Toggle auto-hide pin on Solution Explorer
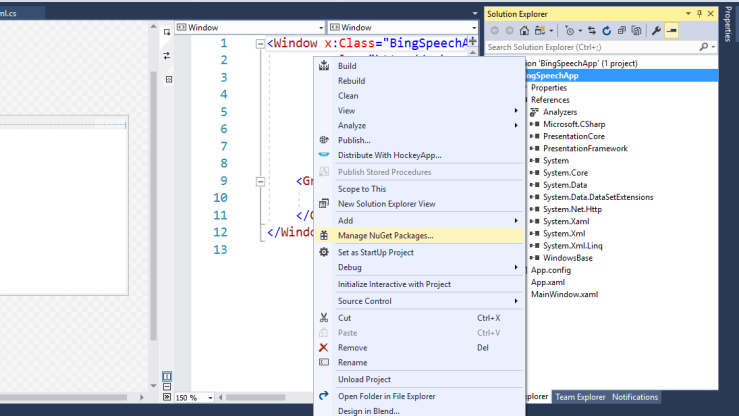 (x=700, y=13)
